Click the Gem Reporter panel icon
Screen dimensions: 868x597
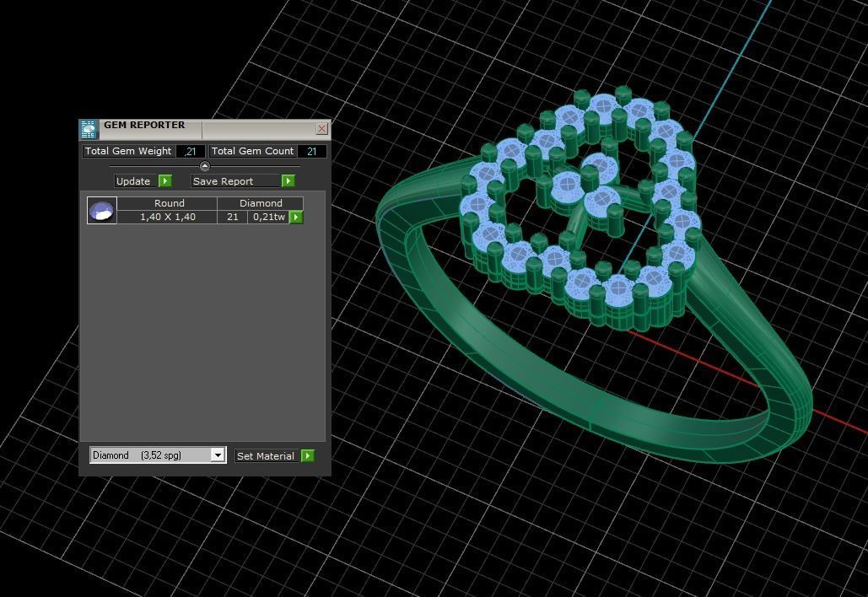point(89,129)
